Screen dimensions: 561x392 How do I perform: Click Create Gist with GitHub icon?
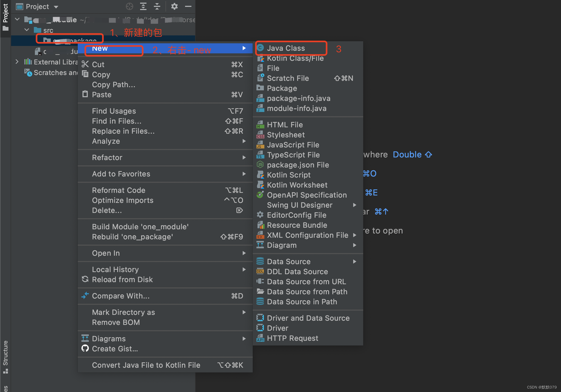tap(115, 349)
